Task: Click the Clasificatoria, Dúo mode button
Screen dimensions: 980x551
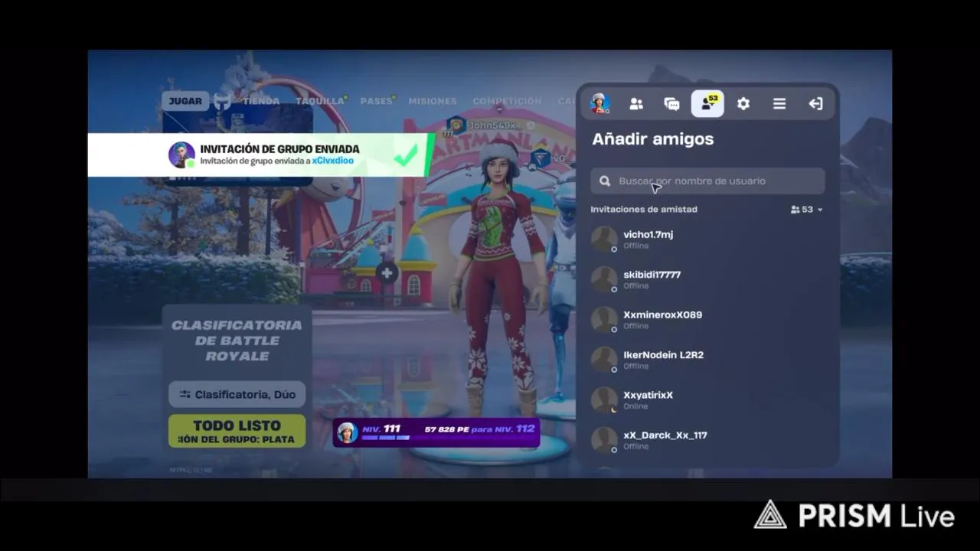Action: coord(237,394)
